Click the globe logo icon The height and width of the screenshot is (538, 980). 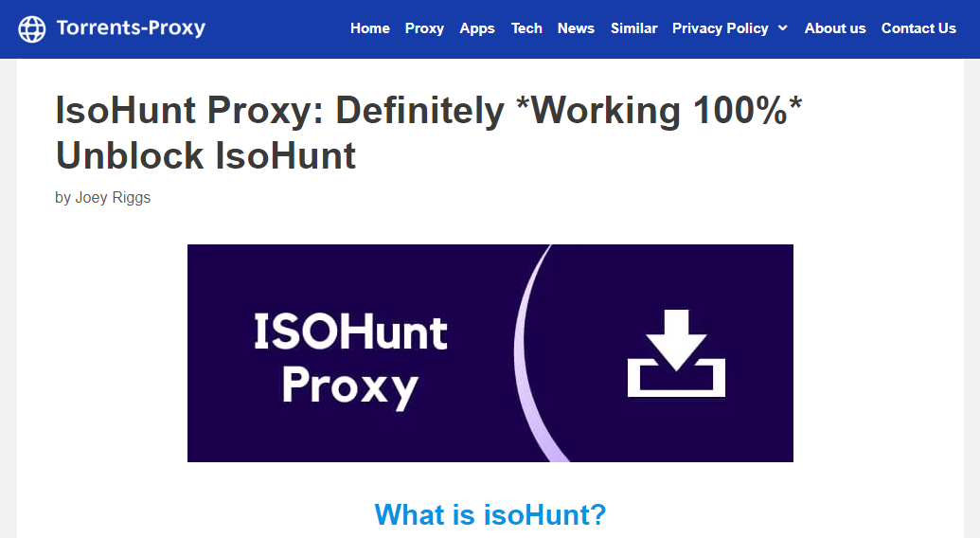tap(32, 28)
